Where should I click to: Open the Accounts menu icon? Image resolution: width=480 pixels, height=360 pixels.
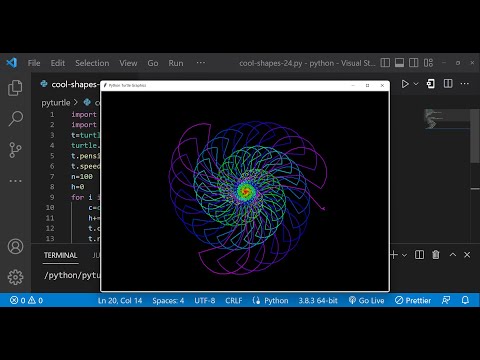(x=15, y=246)
